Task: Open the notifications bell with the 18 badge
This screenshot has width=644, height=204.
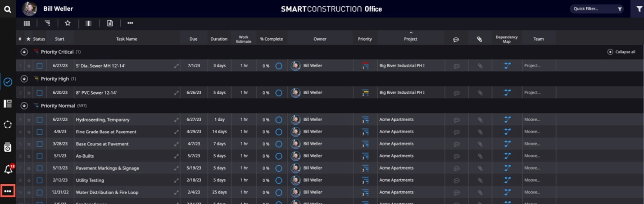Action: pos(8,169)
